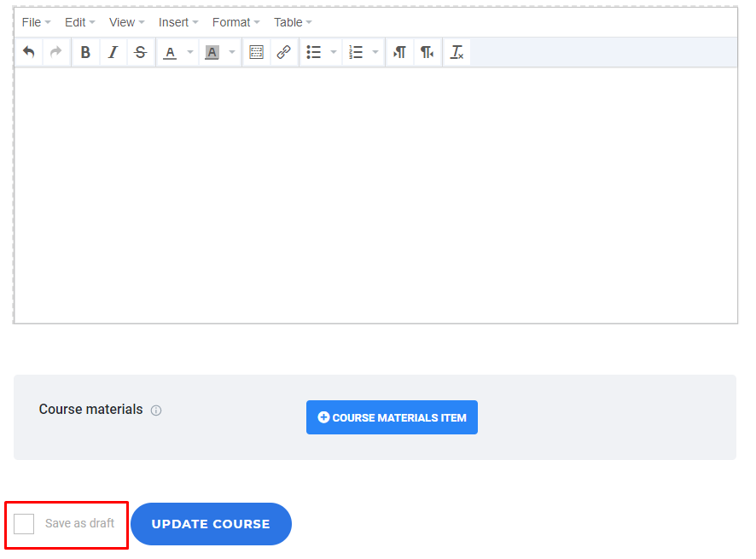Click inside the editor text area
This screenshot has width=756, height=559.
[x=376, y=195]
